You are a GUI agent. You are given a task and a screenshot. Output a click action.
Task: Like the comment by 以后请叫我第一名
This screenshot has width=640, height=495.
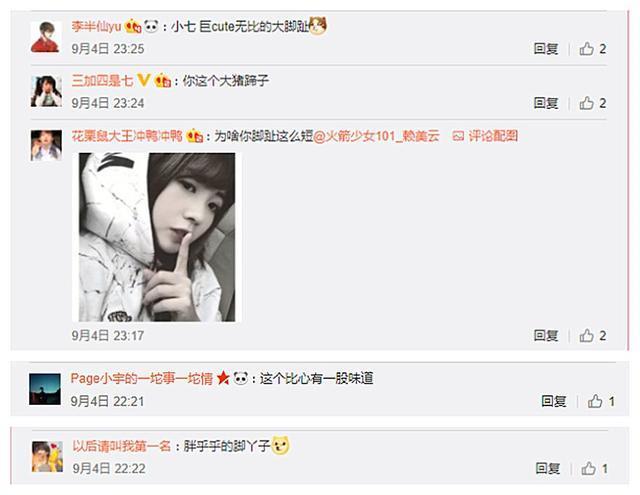pyautogui.click(x=595, y=468)
